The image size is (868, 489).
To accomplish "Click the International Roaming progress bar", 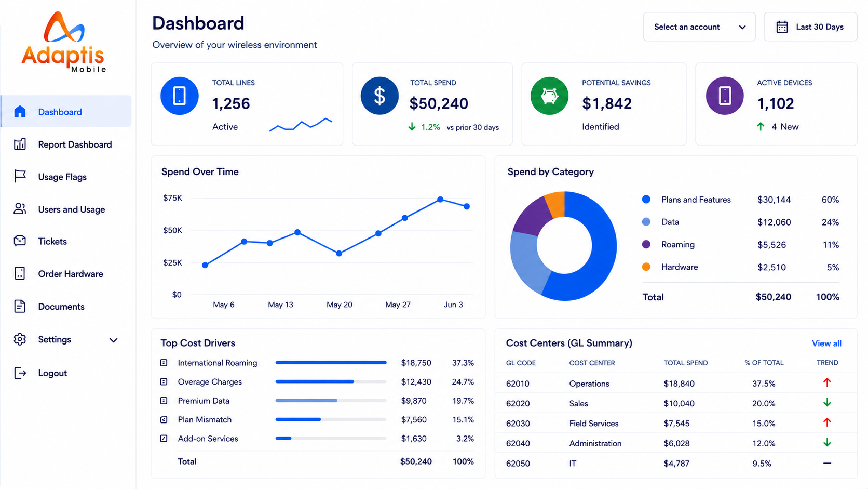I will click(x=331, y=363).
